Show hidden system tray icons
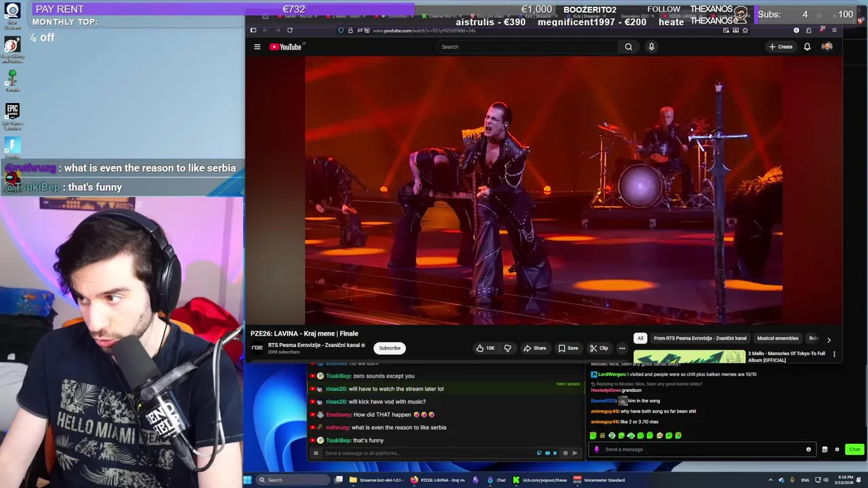 click(770, 480)
